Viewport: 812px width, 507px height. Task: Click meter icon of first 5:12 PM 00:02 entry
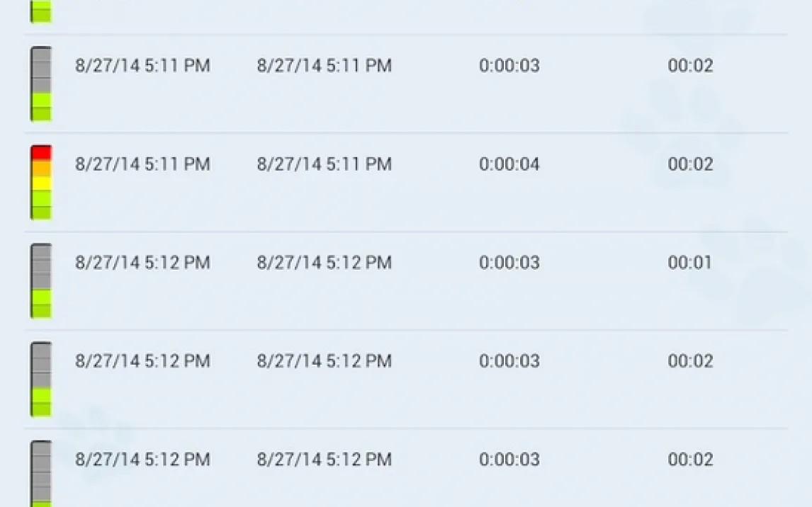pos(41,379)
